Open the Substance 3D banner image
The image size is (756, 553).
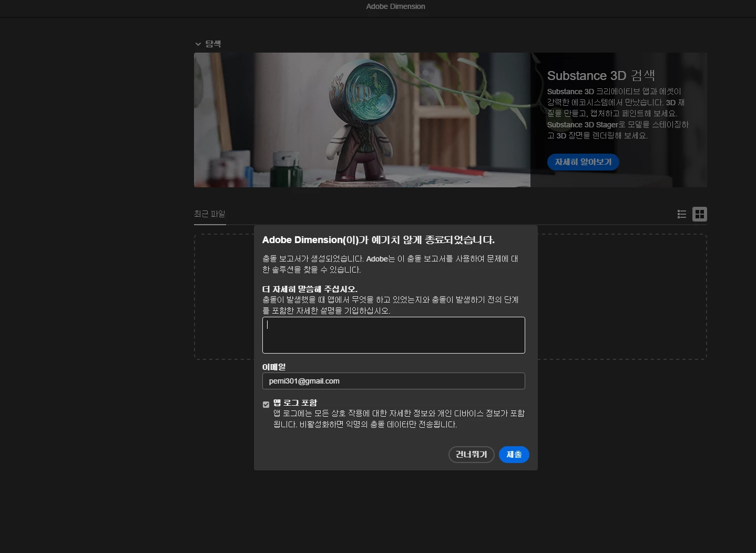click(362, 120)
